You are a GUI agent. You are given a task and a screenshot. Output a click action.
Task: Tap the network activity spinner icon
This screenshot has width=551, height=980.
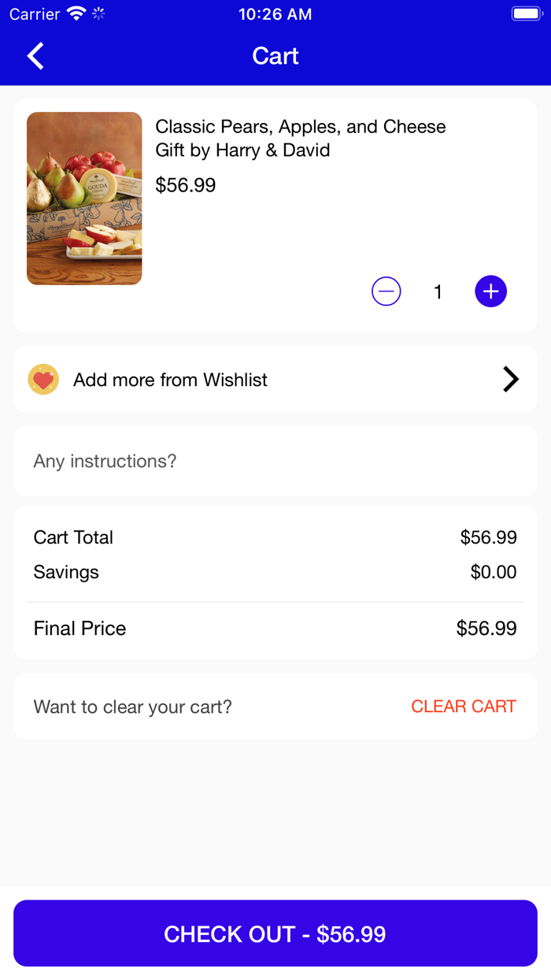pyautogui.click(x=98, y=14)
